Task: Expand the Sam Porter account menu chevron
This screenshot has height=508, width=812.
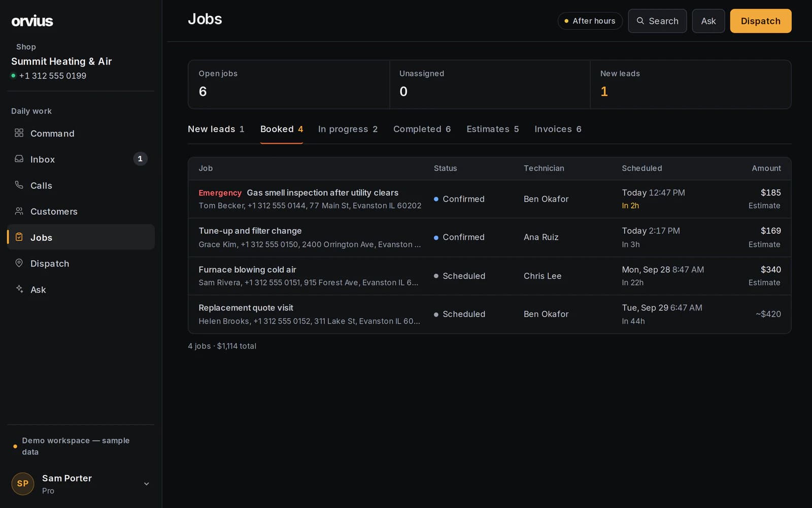Action: click(x=146, y=484)
